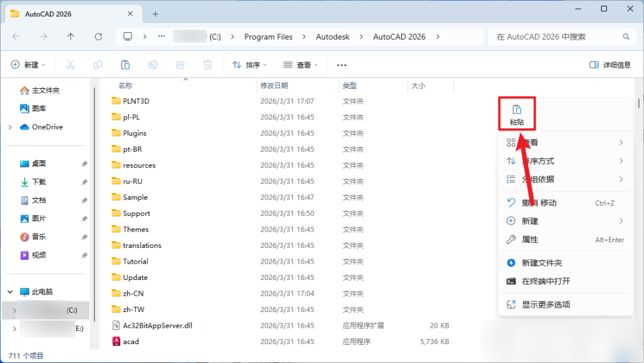This screenshot has width=644, height=363.
Task: Click the Paste icon in context menu
Action: click(x=517, y=110)
